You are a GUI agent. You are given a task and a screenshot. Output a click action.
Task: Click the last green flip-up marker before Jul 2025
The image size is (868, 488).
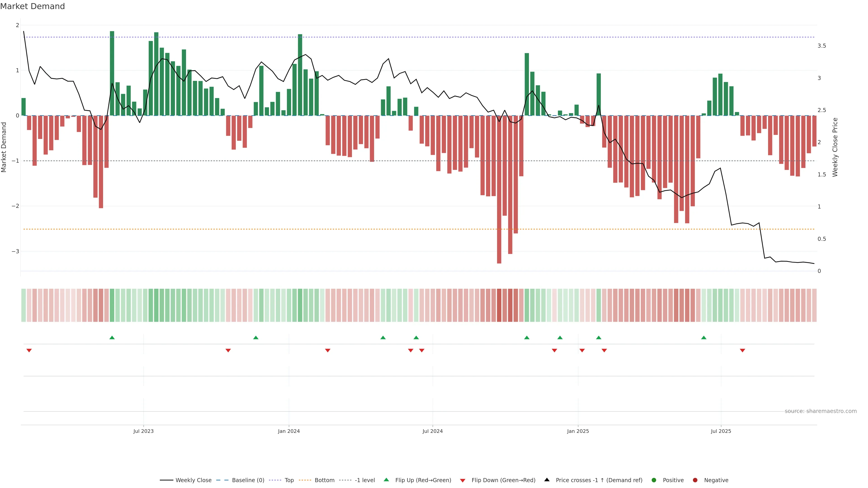704,338
